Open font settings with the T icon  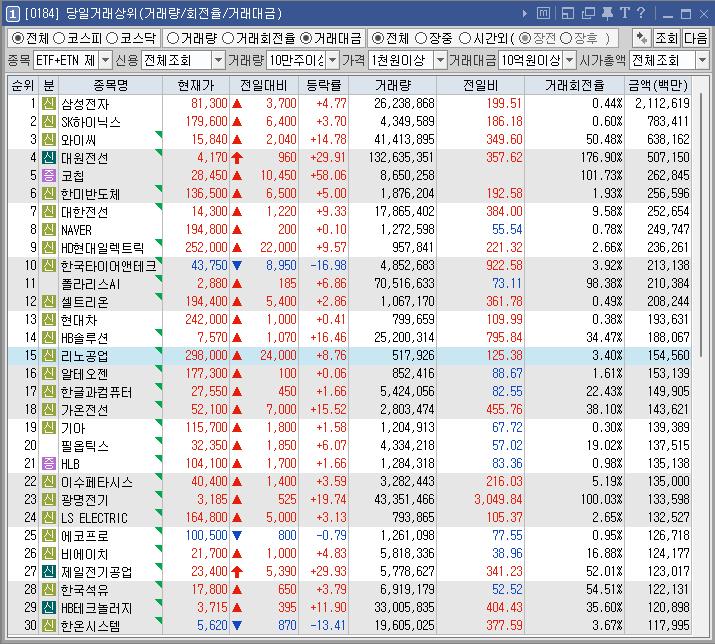(x=625, y=13)
